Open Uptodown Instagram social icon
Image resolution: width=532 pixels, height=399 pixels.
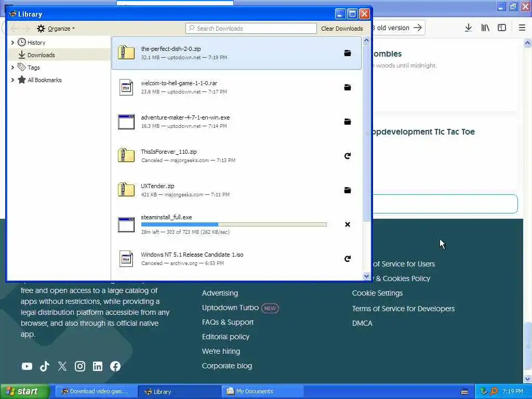[79, 366]
